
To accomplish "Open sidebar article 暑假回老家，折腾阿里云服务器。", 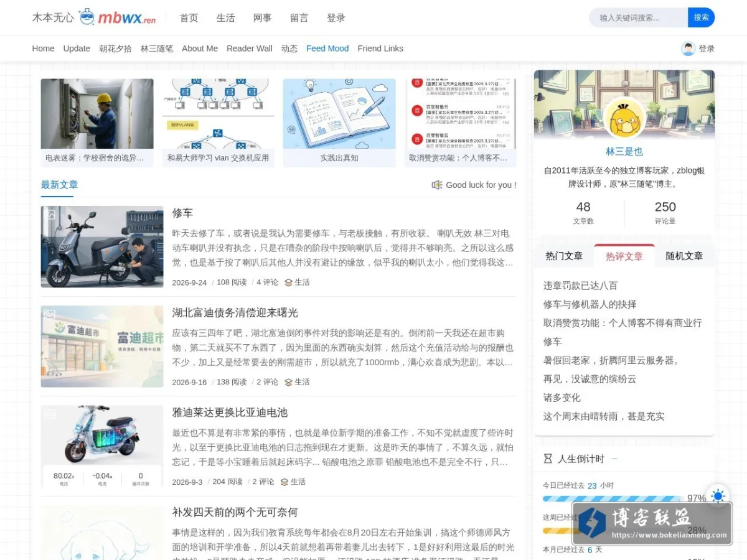I will point(613,360).
